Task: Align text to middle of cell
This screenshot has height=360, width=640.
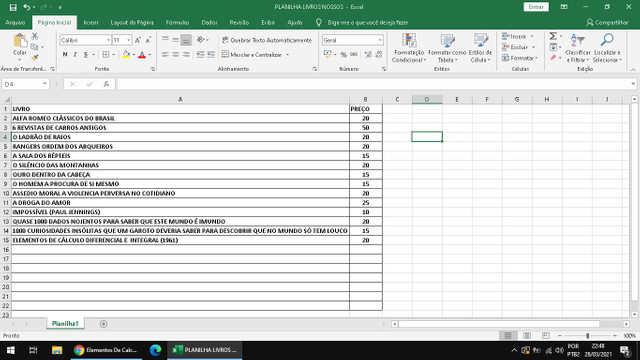Action: click(x=176, y=40)
